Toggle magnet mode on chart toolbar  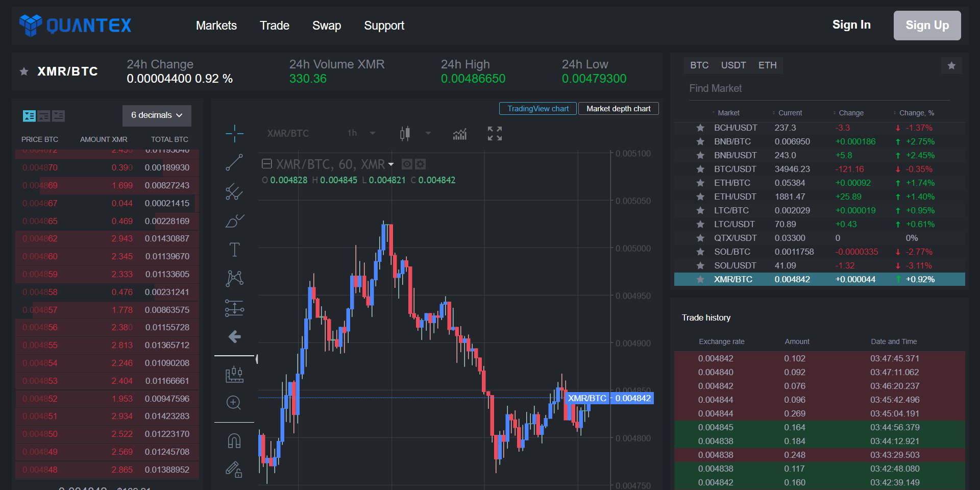[x=234, y=440]
